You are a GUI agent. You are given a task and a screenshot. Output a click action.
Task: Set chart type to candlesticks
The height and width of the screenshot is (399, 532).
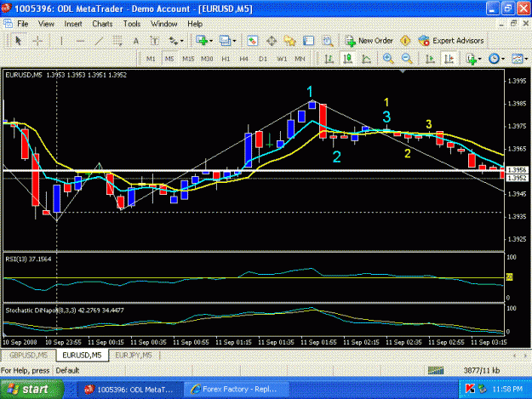pos(347,59)
